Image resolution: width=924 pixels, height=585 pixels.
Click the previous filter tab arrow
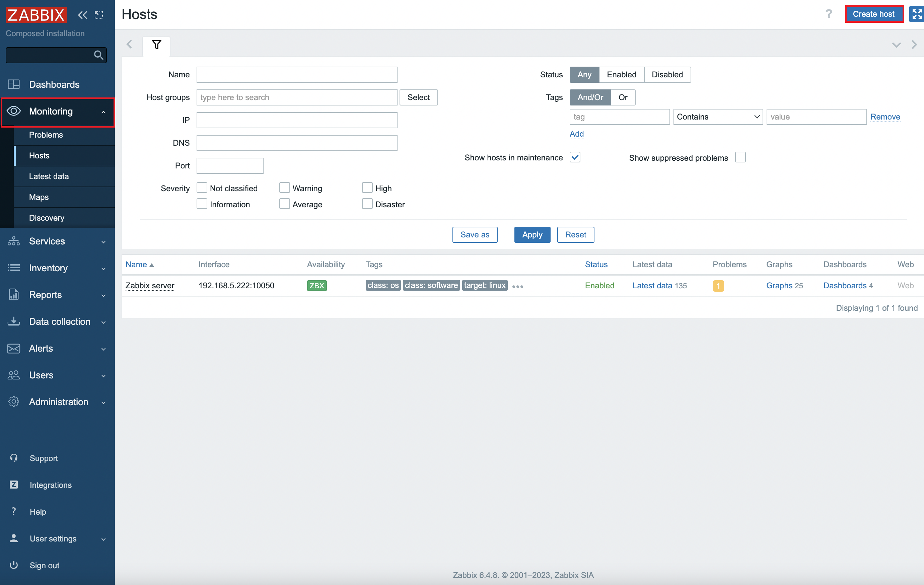[x=129, y=45]
